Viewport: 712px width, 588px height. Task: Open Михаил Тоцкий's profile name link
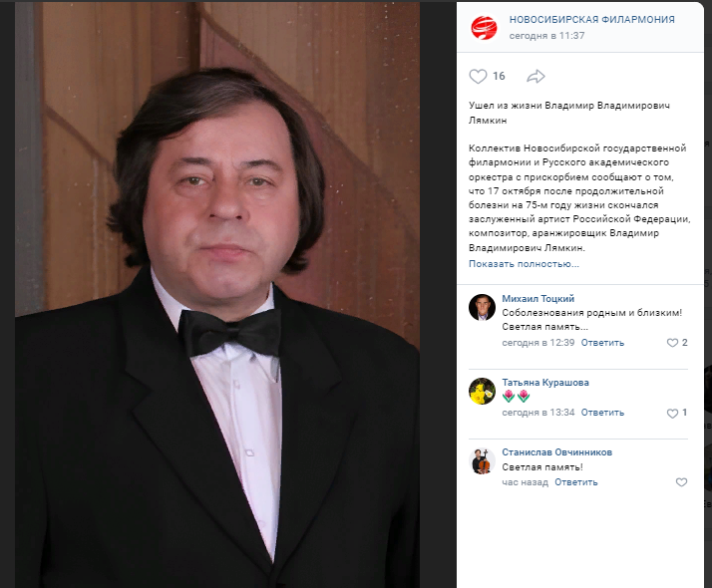[538, 299]
